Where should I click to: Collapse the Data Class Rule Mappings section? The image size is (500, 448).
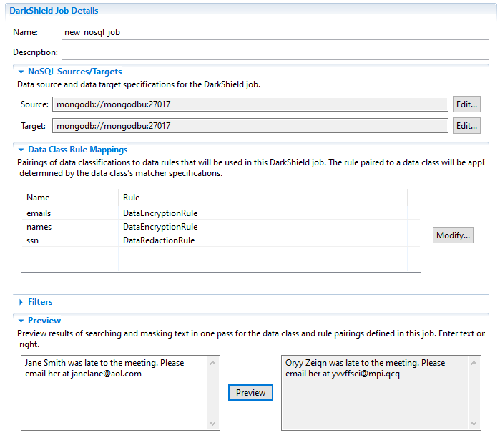(21, 150)
